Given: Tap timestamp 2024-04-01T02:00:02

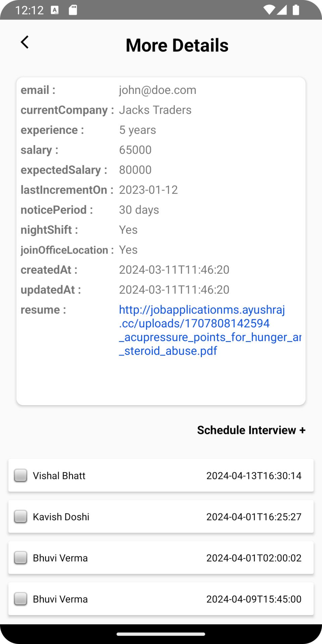Looking at the screenshot, I should 254,558.
